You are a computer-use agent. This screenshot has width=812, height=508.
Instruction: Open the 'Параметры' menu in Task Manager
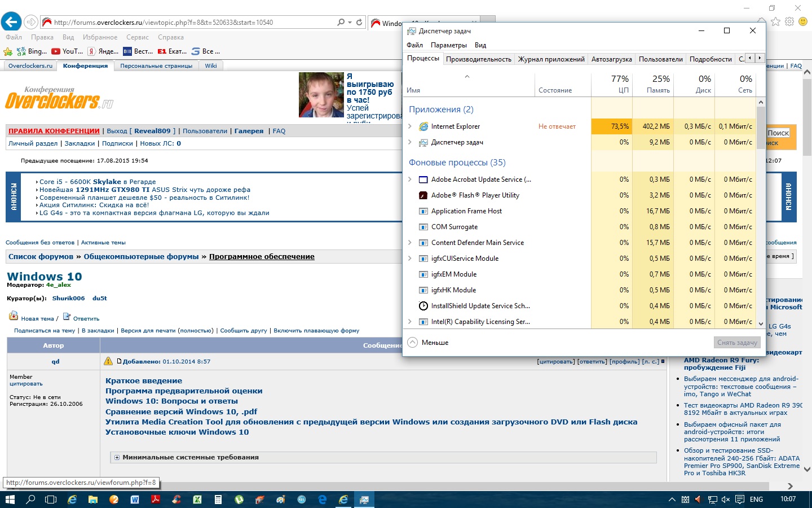point(449,45)
